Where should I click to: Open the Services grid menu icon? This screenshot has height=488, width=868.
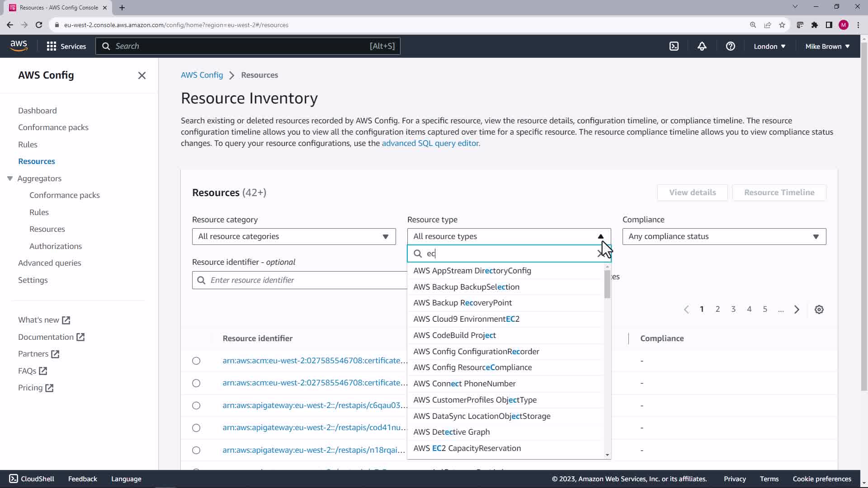[x=52, y=46]
